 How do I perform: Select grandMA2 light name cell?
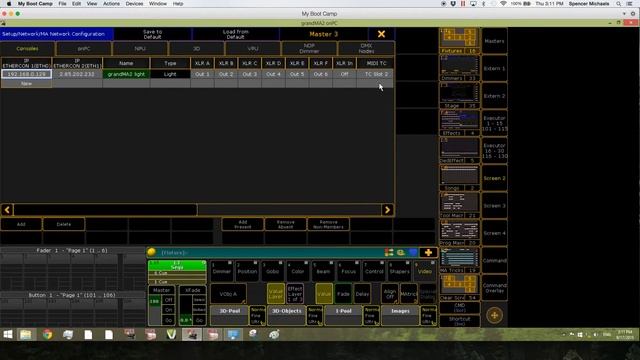click(126, 74)
